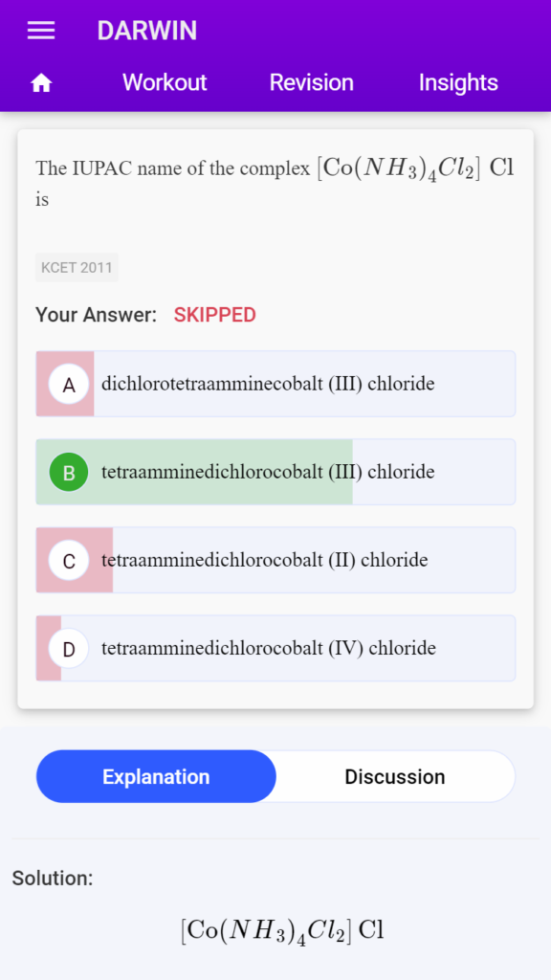Click the KCET 2011 tag
This screenshot has width=551, height=980.
77,268
